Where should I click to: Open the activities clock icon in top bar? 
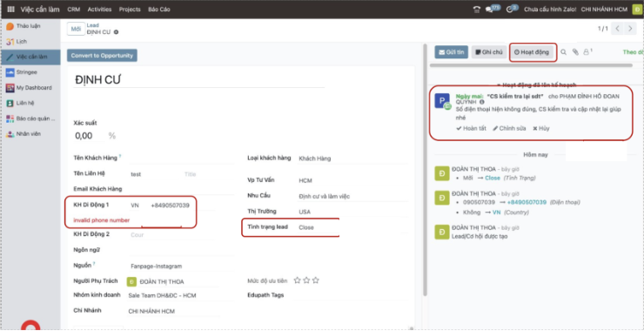(x=512, y=9)
